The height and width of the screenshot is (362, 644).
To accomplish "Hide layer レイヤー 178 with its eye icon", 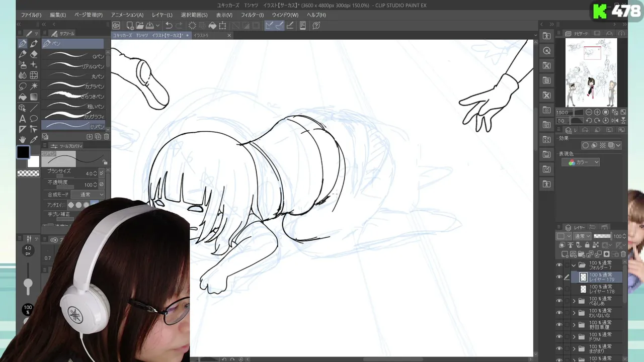I will 559,289.
